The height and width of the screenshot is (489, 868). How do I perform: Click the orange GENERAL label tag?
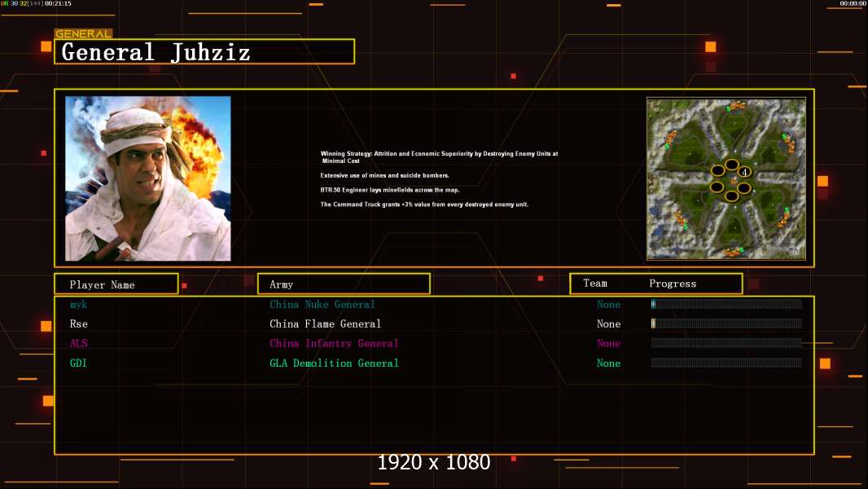83,33
